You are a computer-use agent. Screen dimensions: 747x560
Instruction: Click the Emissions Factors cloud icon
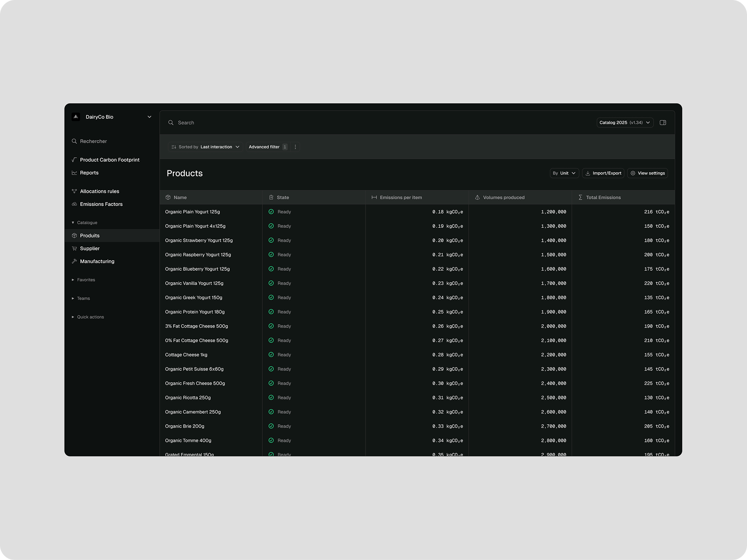pos(74,204)
